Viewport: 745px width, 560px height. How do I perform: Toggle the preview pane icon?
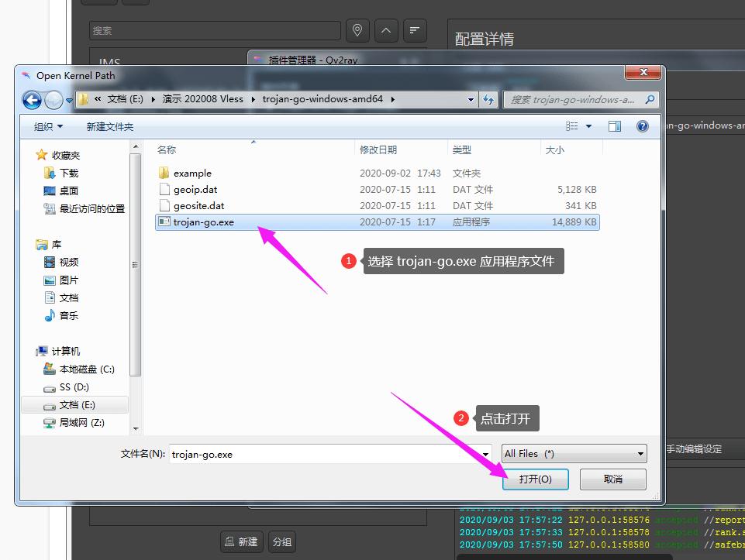(614, 126)
